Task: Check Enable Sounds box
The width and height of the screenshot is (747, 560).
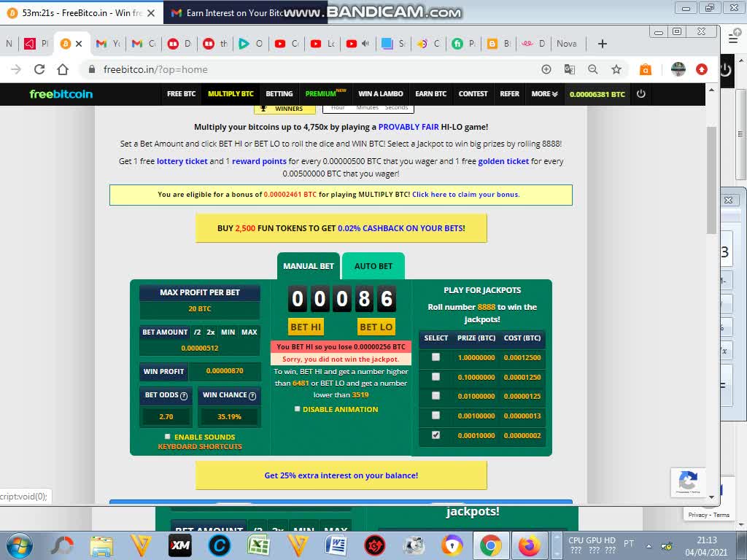Action: coord(167,437)
